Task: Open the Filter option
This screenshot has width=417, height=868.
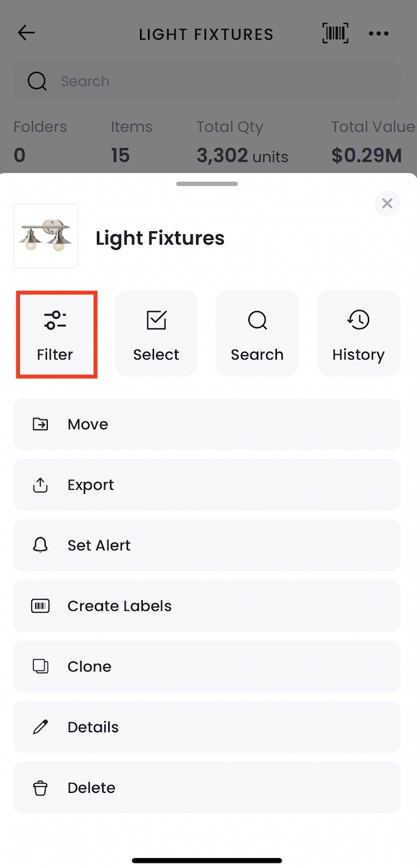Action: [56, 334]
